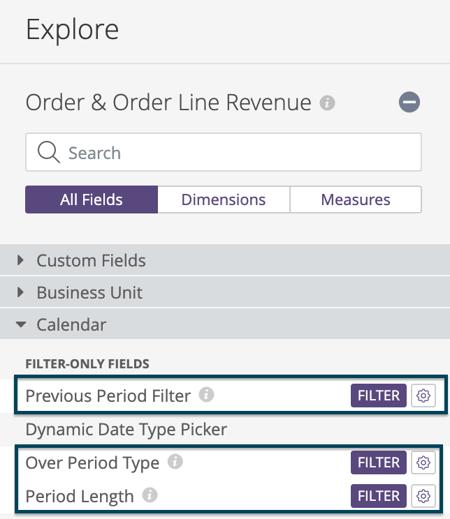Open gear settings for Previous Period Filter
The height and width of the screenshot is (519, 450).
pos(423,396)
